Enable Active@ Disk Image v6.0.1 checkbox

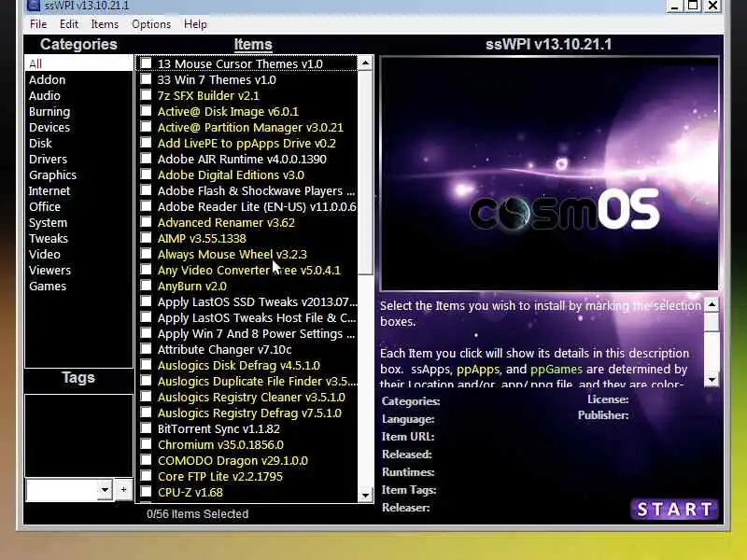pyautogui.click(x=146, y=111)
